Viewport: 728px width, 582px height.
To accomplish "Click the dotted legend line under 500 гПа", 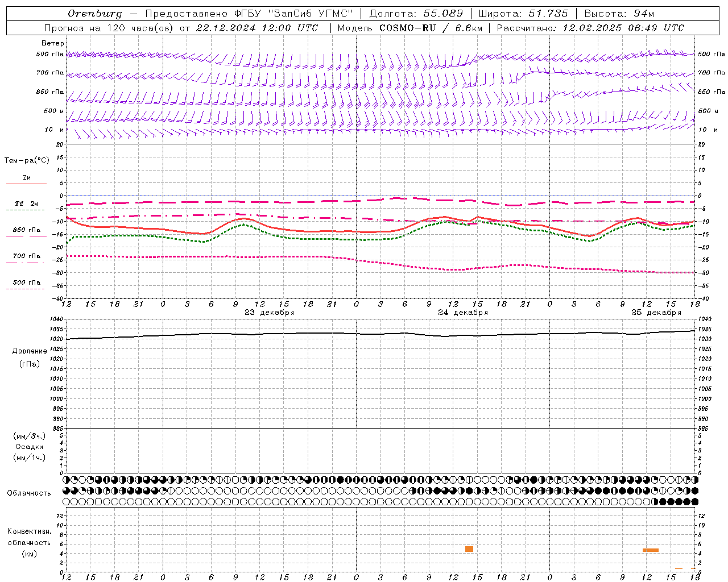I will tap(25, 289).
